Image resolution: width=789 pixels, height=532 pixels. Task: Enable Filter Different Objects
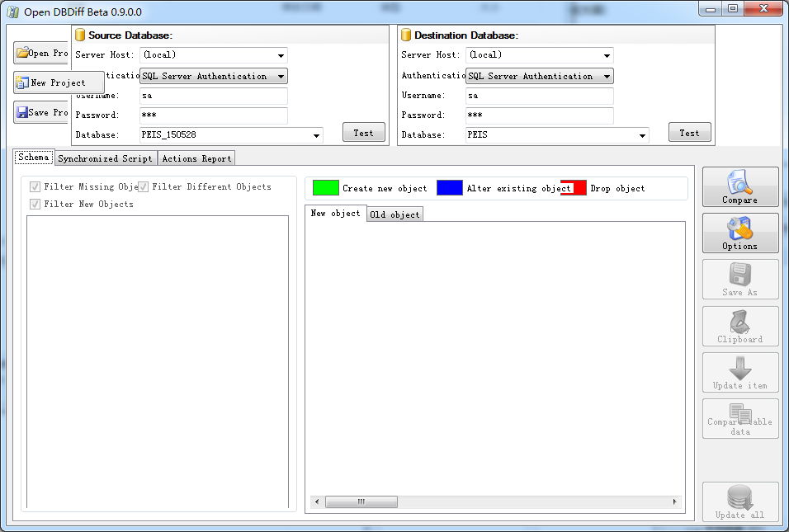coord(142,186)
